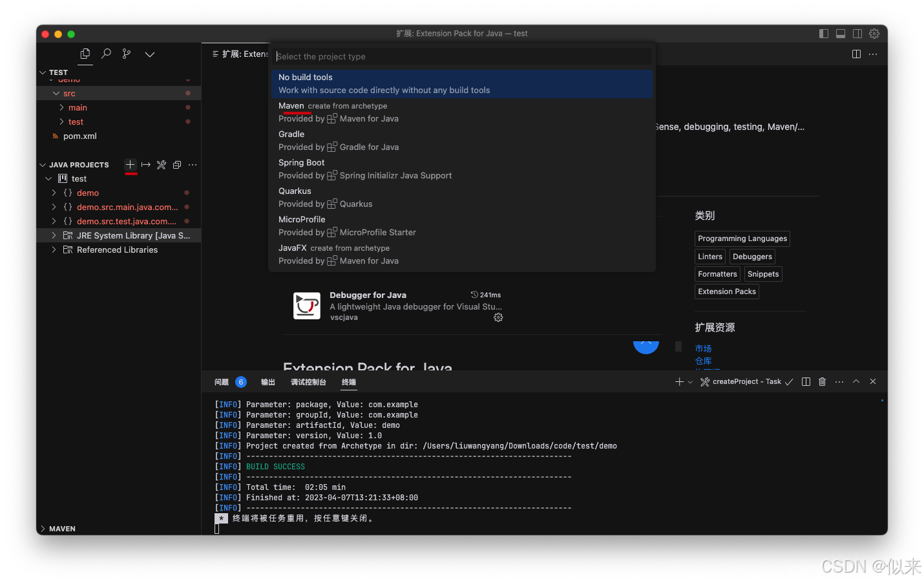This screenshot has width=924, height=583.
Task: Click the plus icon in Java Projects
Action: pyautogui.click(x=131, y=165)
